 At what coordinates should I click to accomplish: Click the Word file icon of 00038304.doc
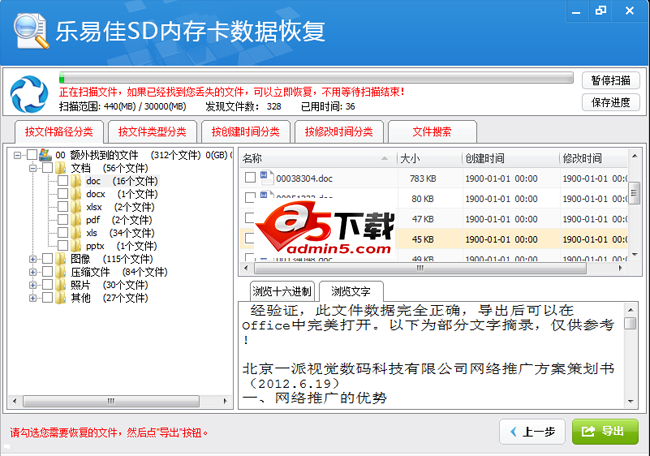pos(267,177)
